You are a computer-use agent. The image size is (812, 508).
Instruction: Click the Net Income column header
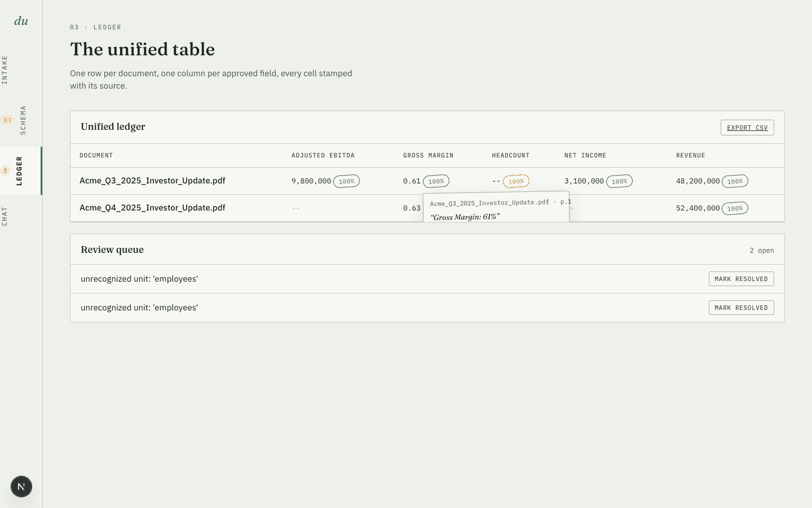click(x=585, y=155)
